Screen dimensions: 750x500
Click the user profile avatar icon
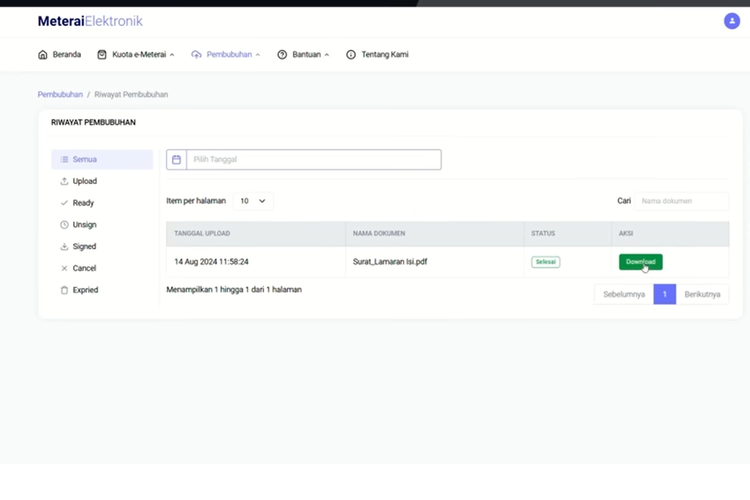coord(732,21)
